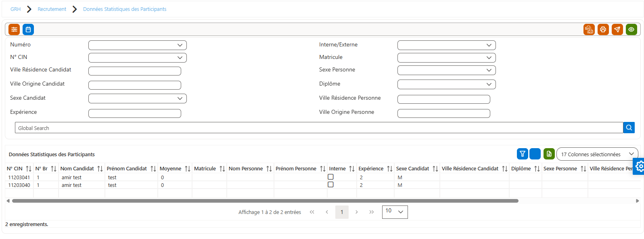Screen dimensions: 644x239
Task: Click the green Excel export icon
Action: click(x=549, y=154)
